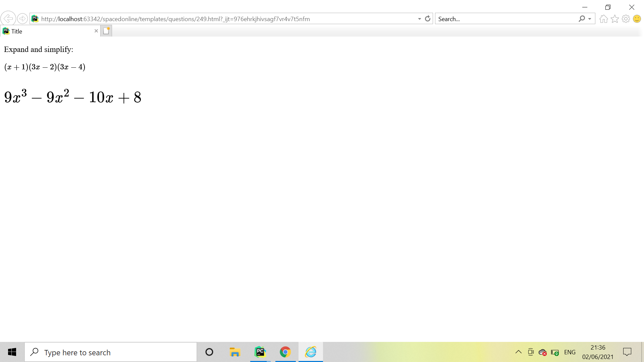This screenshot has height=362, width=644.
Task: Open Google Chrome from the taskbar
Action: coord(285,352)
